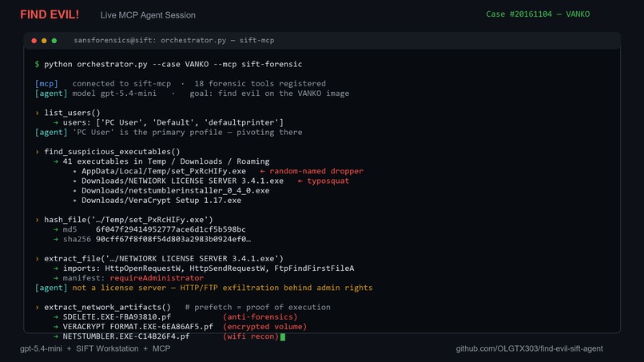Click the model gpt-5.4-mini text

point(114,93)
